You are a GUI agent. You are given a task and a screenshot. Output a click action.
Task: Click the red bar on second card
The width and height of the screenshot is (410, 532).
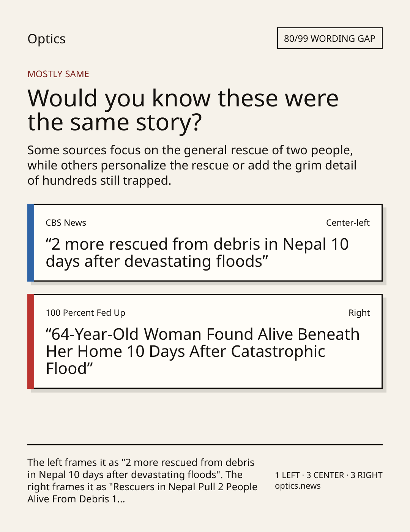[31, 341]
